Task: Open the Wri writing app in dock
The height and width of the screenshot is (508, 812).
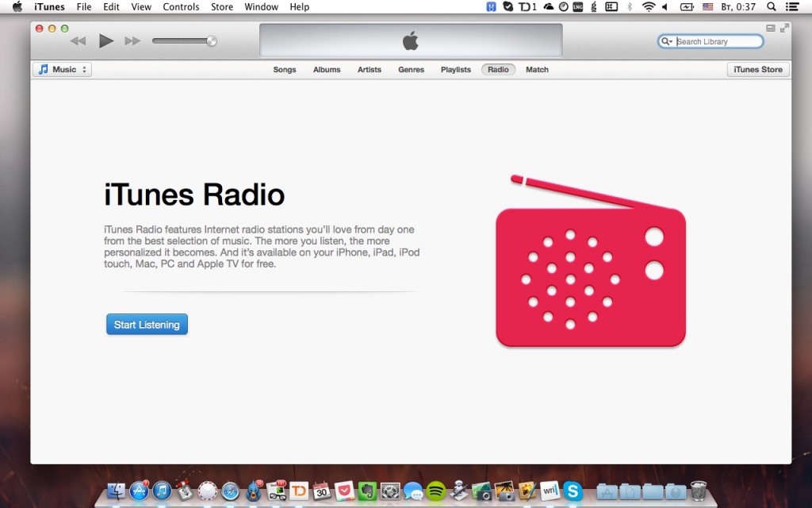Action: pos(550,491)
